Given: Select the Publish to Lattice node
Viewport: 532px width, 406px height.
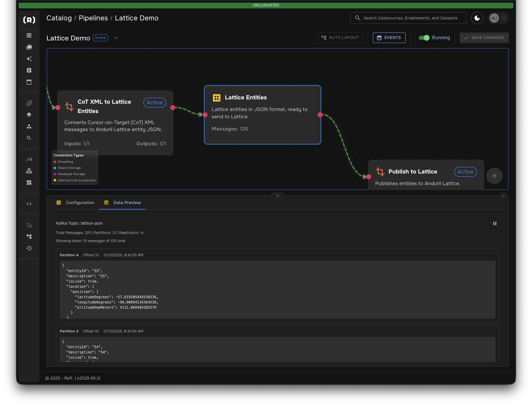Looking at the screenshot, I should tap(426, 175).
